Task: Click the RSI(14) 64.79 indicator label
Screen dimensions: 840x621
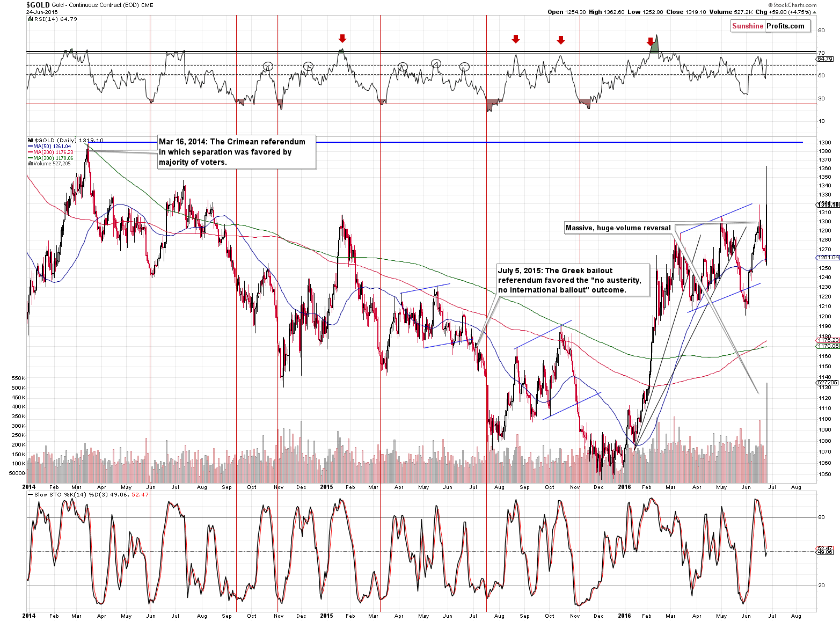Action: coord(54,19)
